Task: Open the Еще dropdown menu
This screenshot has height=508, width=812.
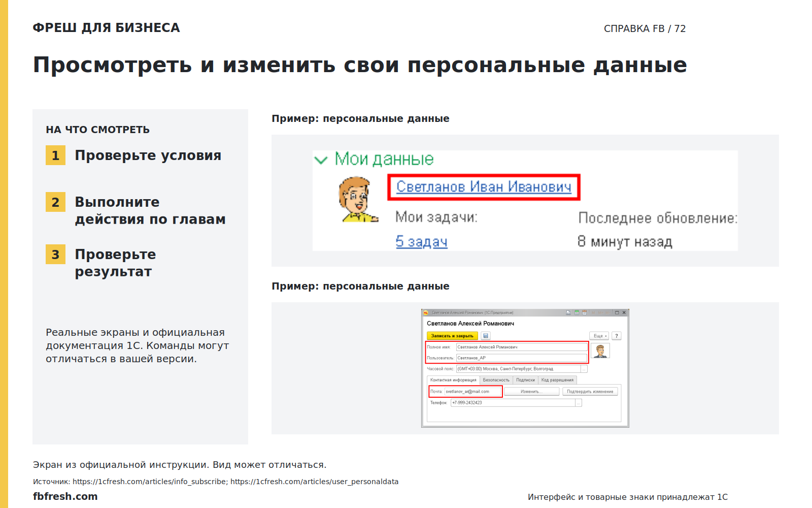Action: [600, 336]
